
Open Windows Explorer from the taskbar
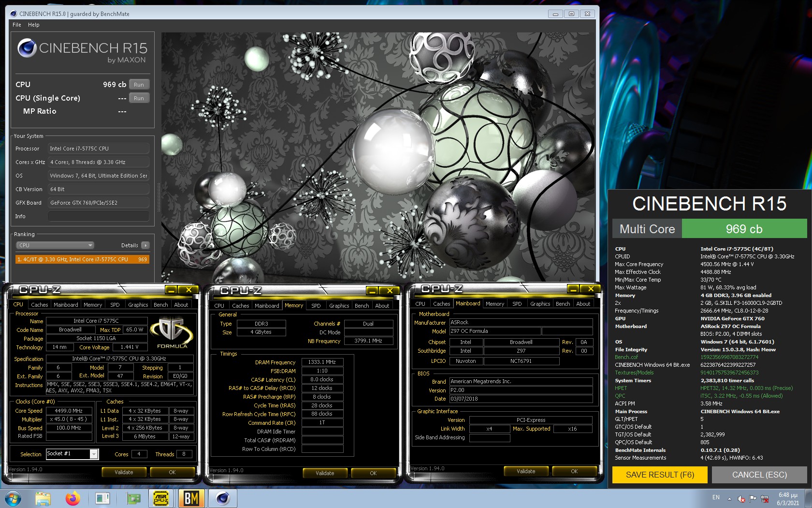[x=43, y=498]
